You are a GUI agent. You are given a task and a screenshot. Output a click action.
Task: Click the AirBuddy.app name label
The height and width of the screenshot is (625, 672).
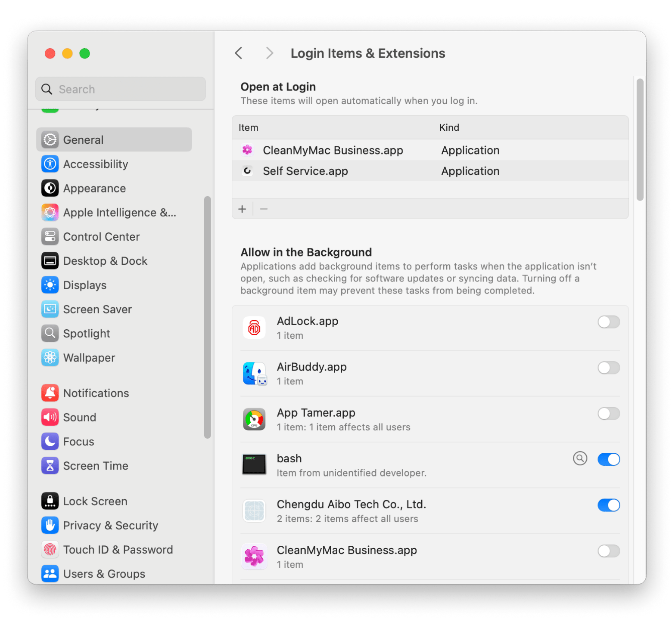point(312,367)
